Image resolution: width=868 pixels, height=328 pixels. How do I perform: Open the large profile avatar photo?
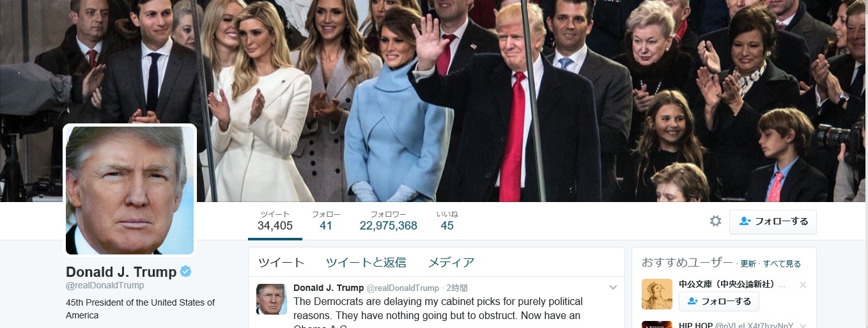130,191
